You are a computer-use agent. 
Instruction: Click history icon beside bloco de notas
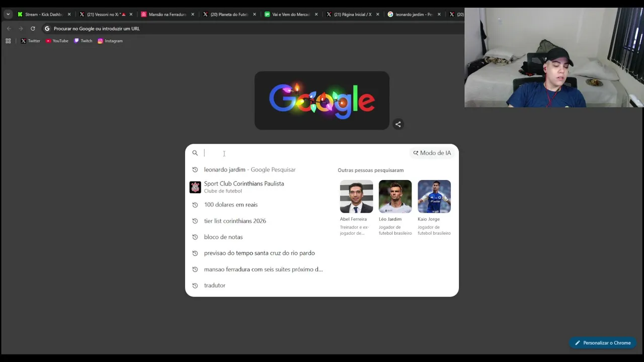pyautogui.click(x=195, y=237)
